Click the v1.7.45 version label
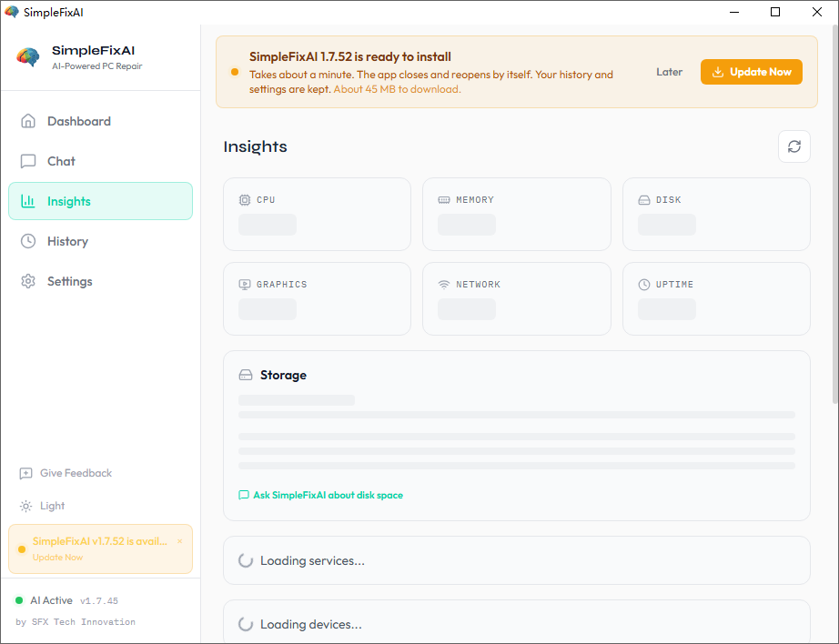839x644 pixels. 99,601
